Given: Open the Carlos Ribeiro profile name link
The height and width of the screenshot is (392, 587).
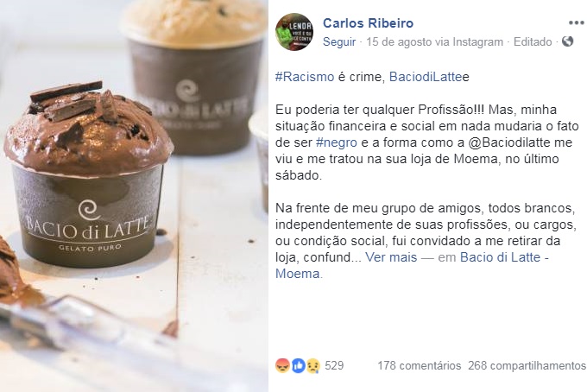Looking at the screenshot, I should click(368, 23).
